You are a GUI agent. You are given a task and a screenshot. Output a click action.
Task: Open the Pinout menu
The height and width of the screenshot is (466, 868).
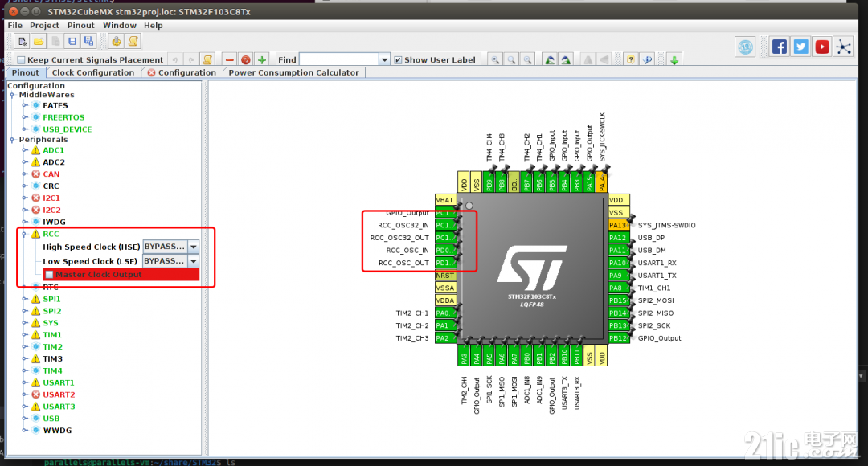(81, 26)
